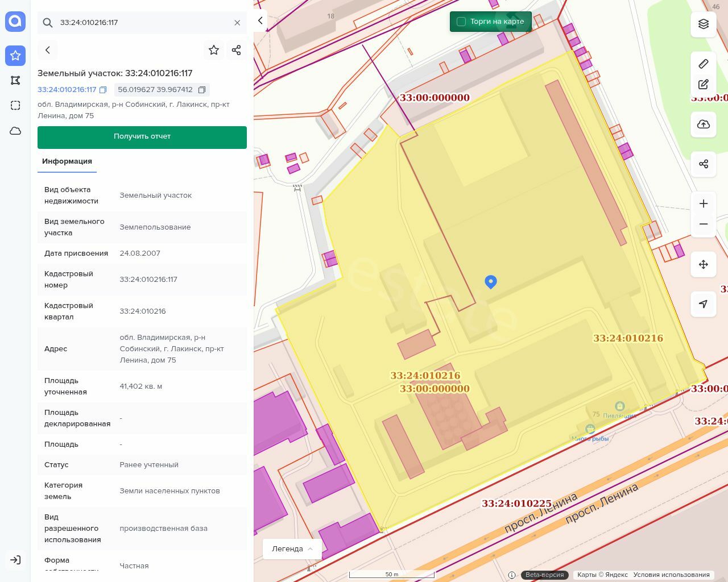
Task: Collapse the left information sidebar
Action: coord(260,21)
